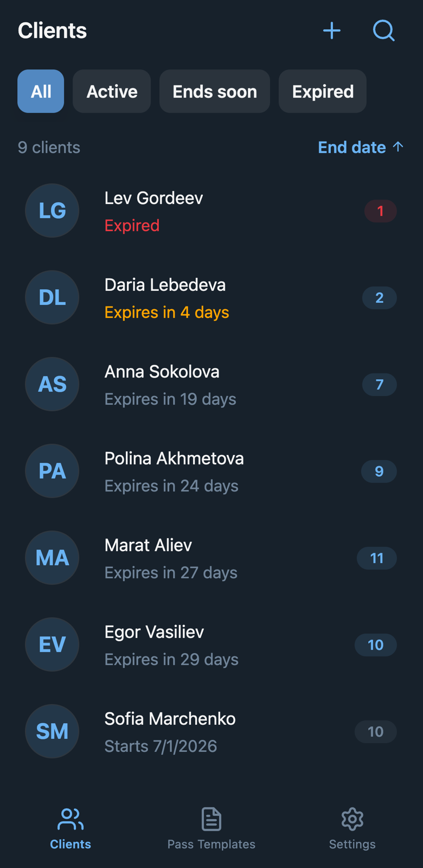Open Settings via the gear icon

point(352,819)
